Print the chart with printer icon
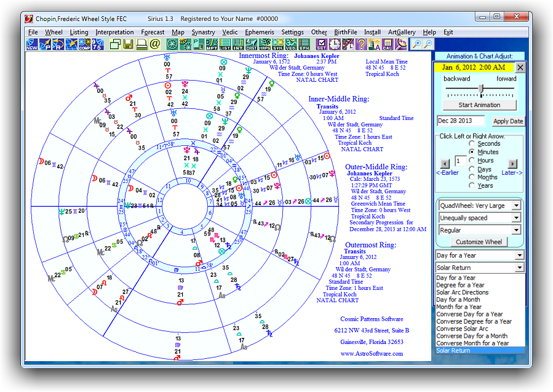 tap(141, 44)
